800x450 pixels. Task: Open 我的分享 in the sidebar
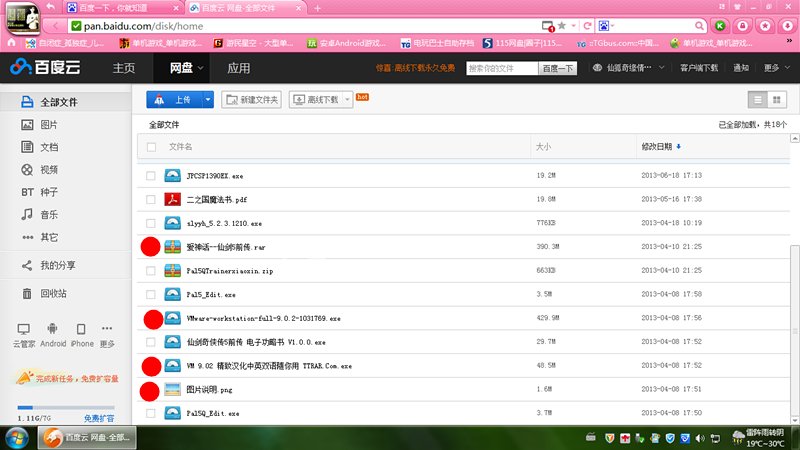[48, 265]
